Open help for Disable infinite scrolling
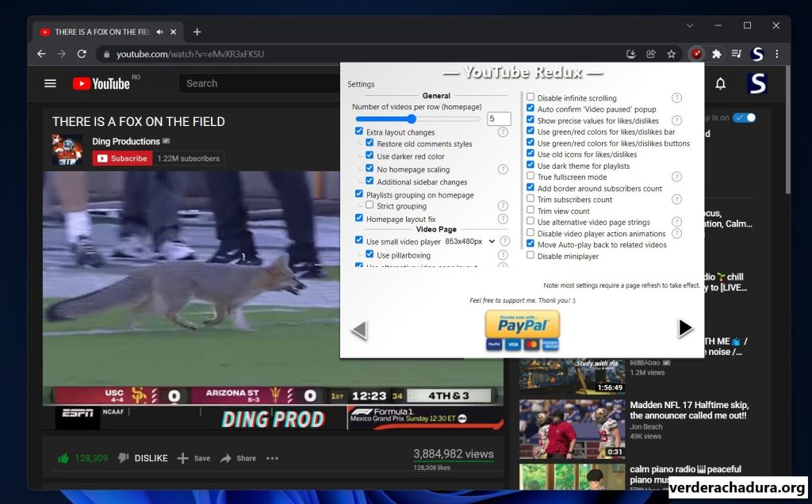Viewport: 812px width, 504px height. [676, 97]
